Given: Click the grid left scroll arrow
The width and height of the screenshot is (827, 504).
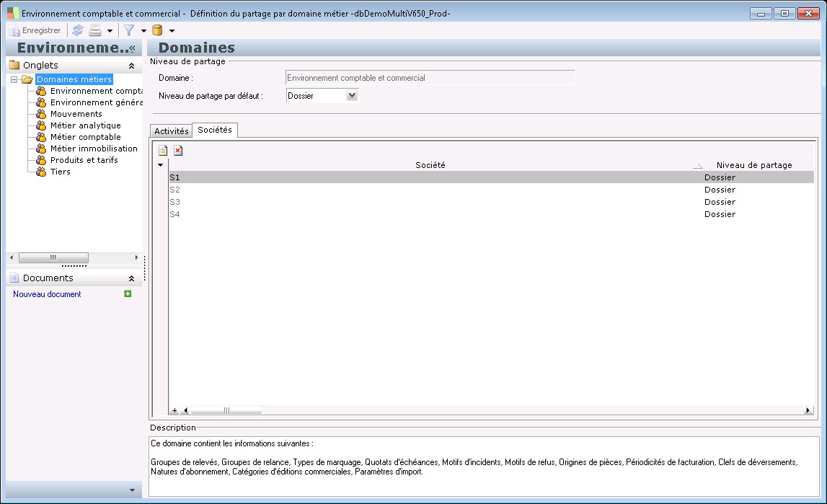Looking at the screenshot, I should point(185,410).
